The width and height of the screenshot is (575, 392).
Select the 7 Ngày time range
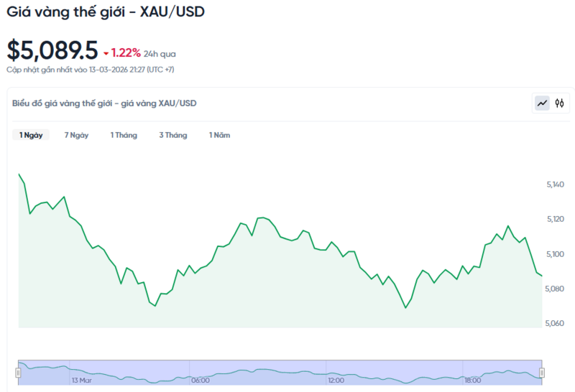tap(76, 135)
